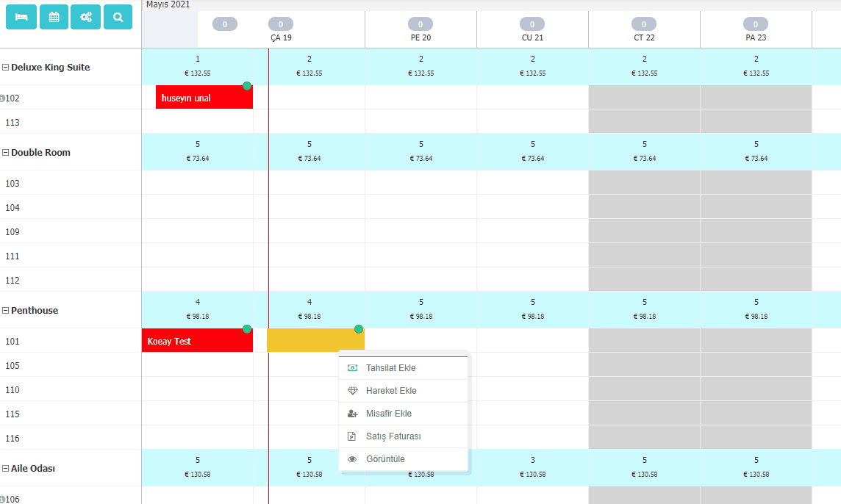The width and height of the screenshot is (841, 504).
Task: Select the ÇA 19 day header
Action: coord(281,38)
